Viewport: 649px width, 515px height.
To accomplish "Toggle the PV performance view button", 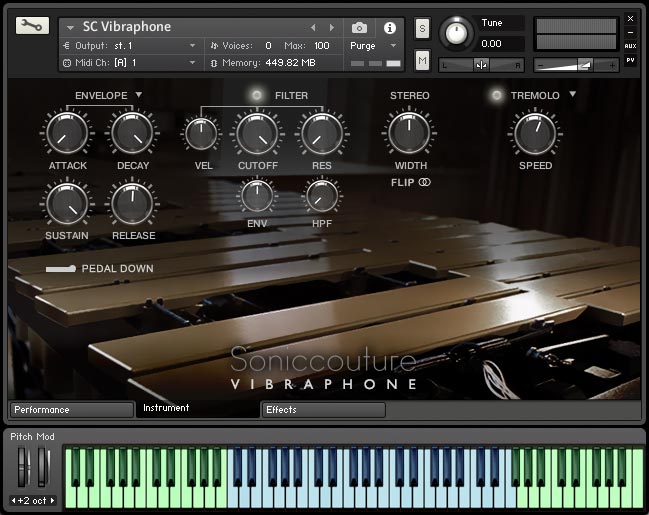I will click(630, 60).
